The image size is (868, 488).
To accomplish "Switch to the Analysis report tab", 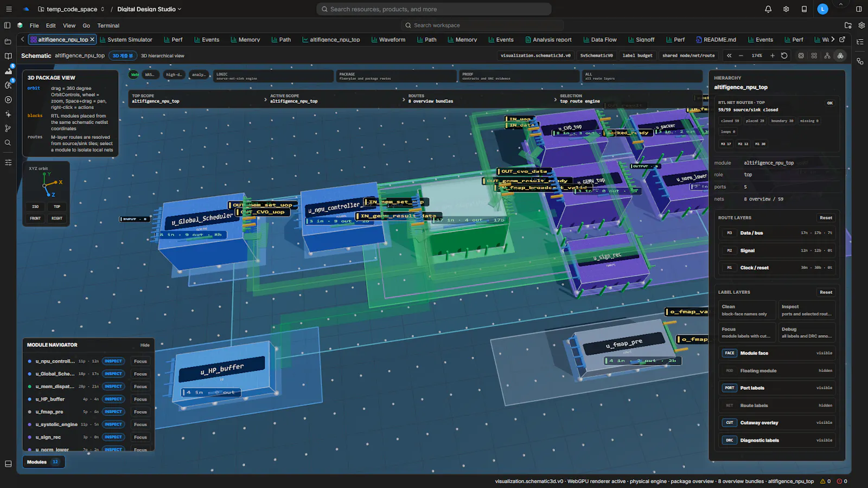I will [548, 40].
